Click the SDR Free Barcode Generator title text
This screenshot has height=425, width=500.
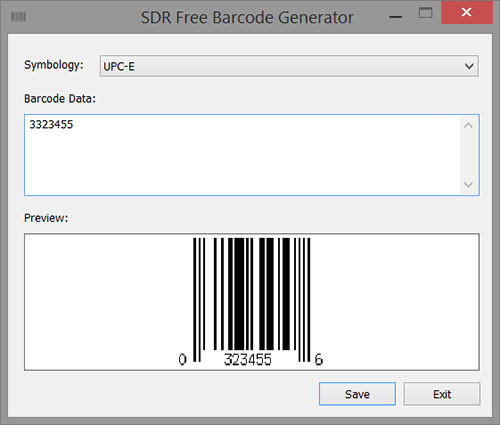[x=247, y=17]
